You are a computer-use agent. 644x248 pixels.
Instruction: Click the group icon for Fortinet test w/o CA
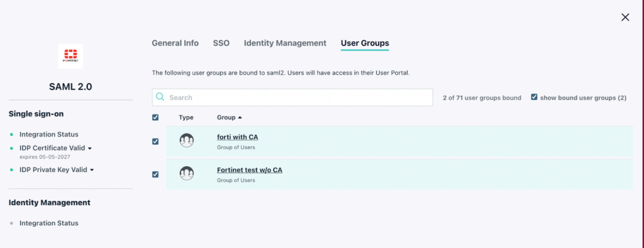pyautogui.click(x=187, y=173)
